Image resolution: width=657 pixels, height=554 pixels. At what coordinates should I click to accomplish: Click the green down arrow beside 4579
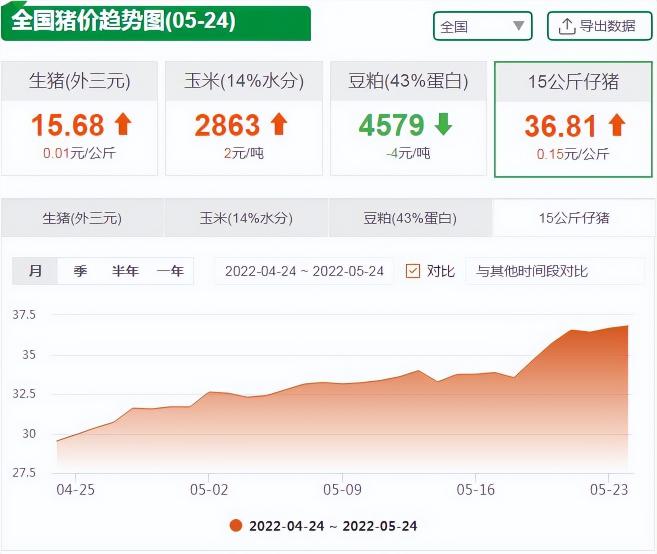click(443, 125)
